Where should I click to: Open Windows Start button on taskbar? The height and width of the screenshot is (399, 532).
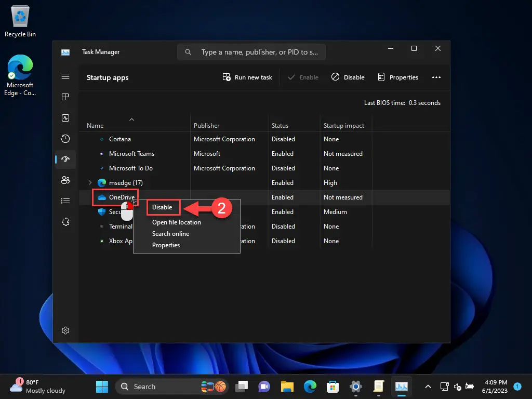point(102,387)
